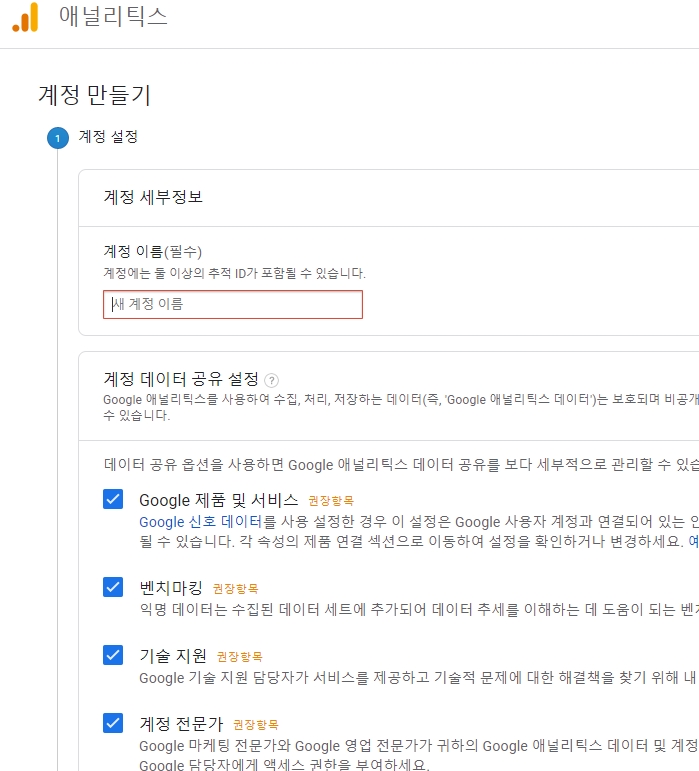Click the hint text about 추적 ID

click(x=234, y=273)
